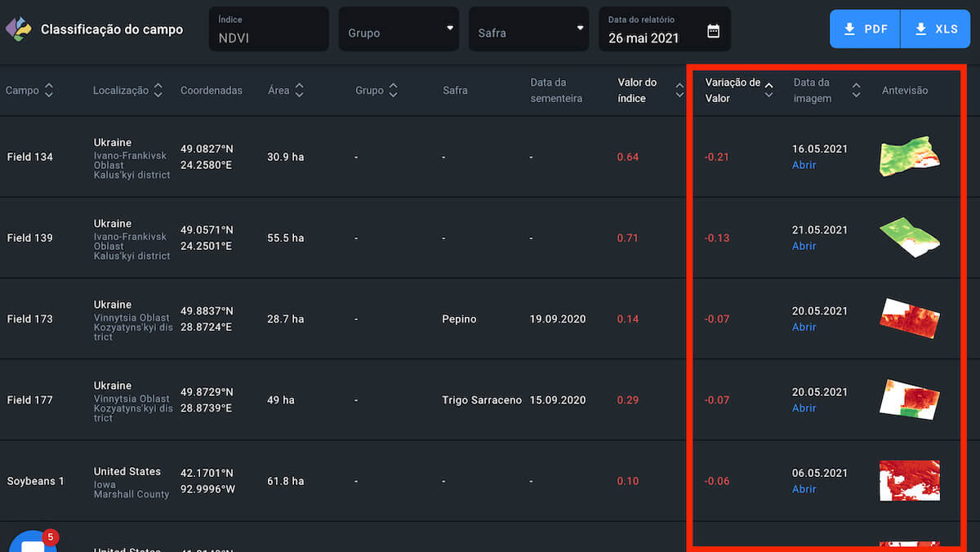The height and width of the screenshot is (552, 980).
Task: Sort by Valor do índice
Action: 679,91
